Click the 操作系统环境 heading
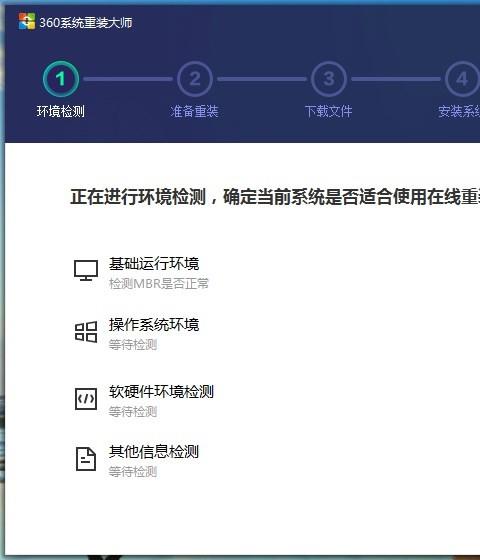480x560 pixels. pyautogui.click(x=154, y=325)
